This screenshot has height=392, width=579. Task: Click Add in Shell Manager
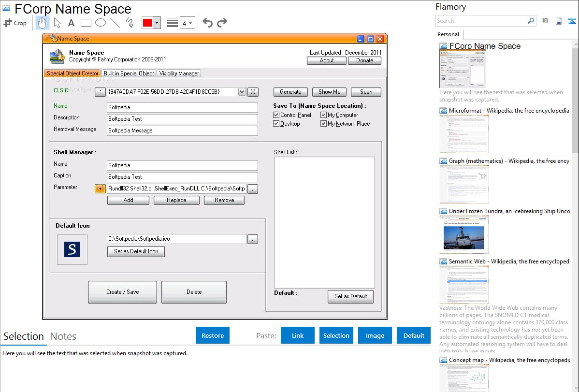pyautogui.click(x=128, y=200)
